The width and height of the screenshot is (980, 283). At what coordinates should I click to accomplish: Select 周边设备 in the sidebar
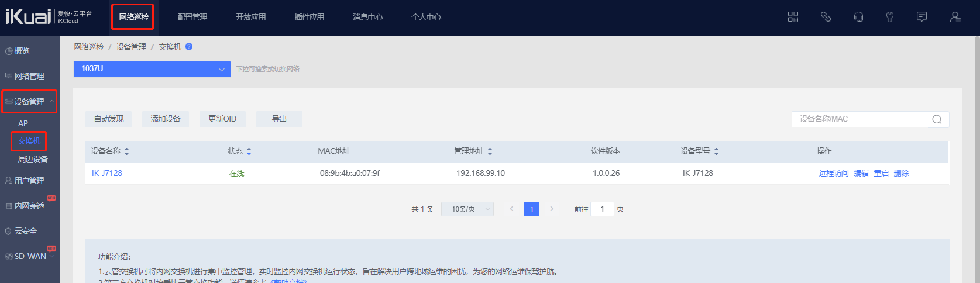click(x=33, y=159)
